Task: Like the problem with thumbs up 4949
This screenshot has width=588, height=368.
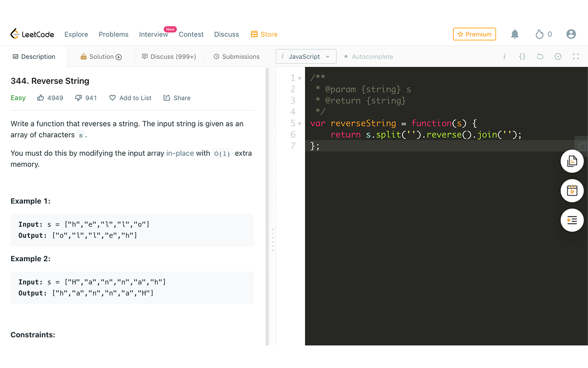Action: (x=50, y=98)
